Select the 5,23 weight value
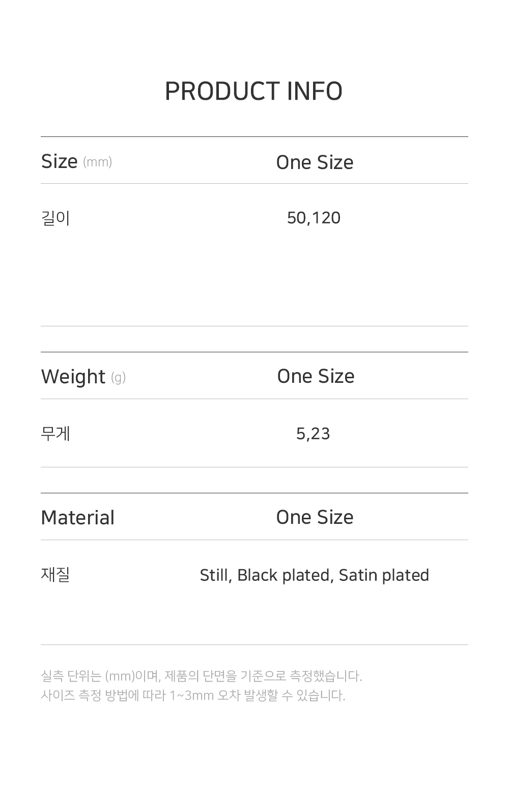 pyautogui.click(x=313, y=434)
